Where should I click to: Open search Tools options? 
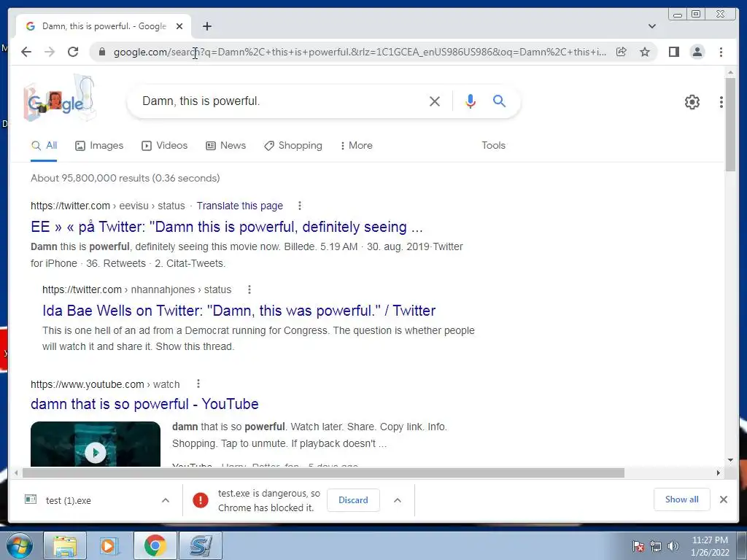click(493, 146)
